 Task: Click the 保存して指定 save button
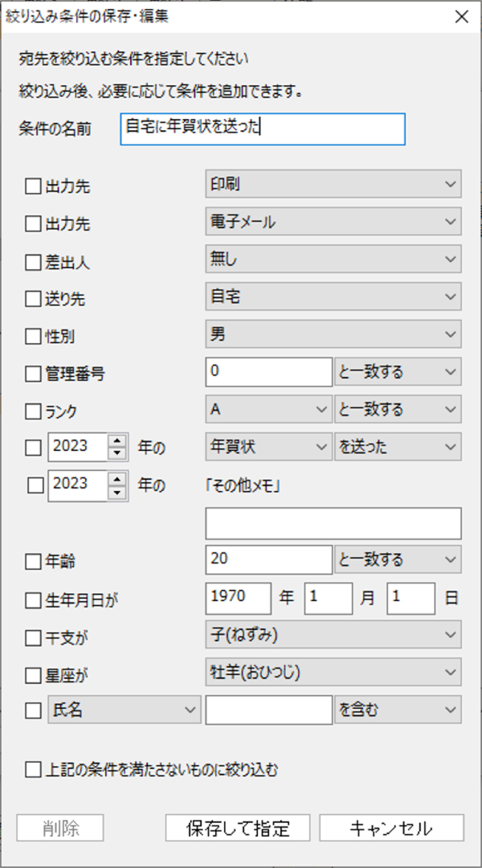click(237, 827)
